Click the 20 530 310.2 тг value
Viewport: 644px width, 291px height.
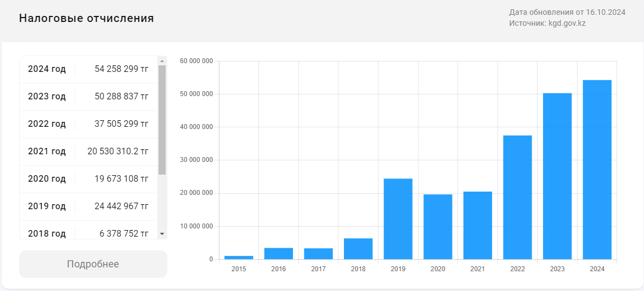pos(118,151)
